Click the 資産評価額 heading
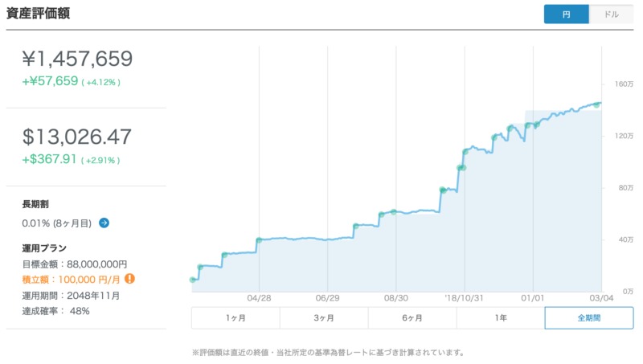 (x=38, y=13)
